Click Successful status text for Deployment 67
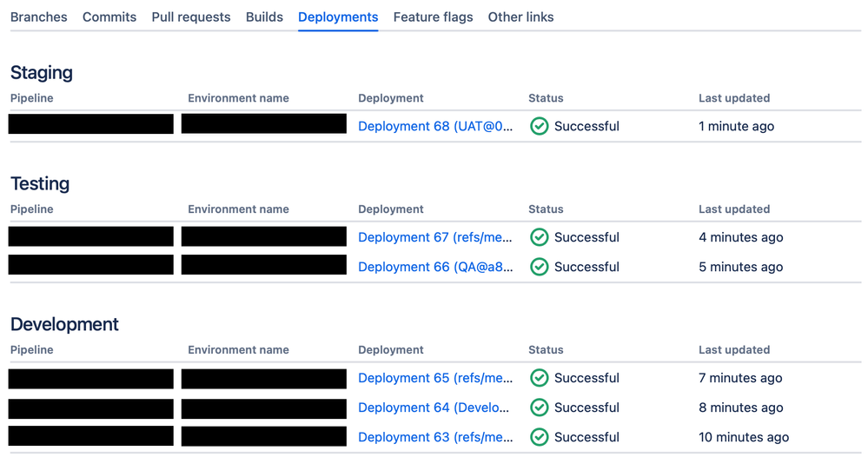 pyautogui.click(x=586, y=237)
